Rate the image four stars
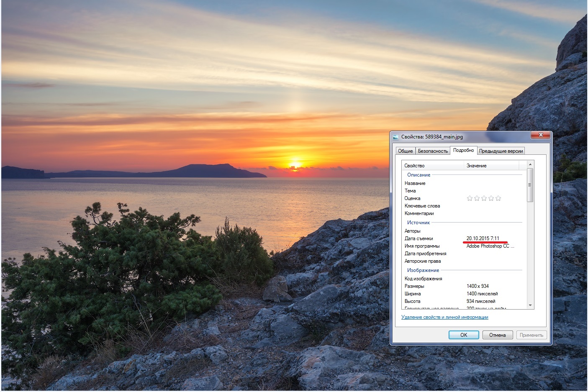The image size is (588, 392). click(491, 198)
